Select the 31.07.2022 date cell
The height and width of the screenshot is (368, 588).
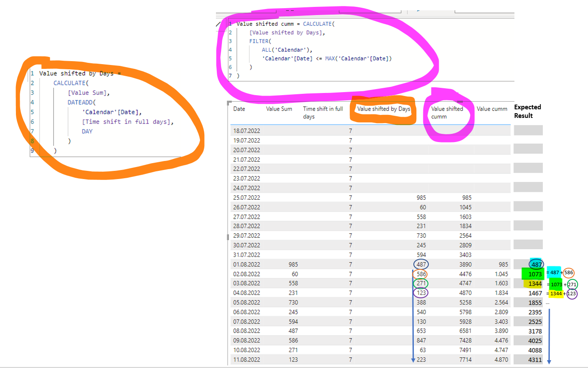tap(247, 255)
